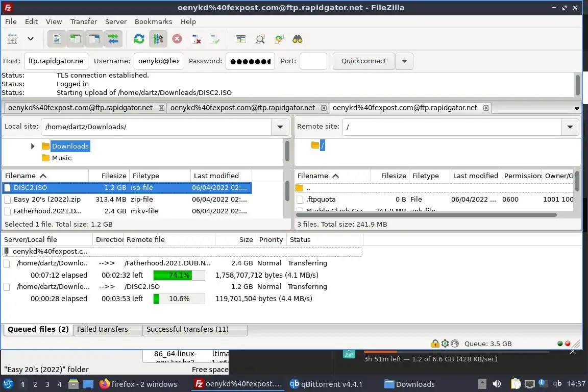Close the second connection tab

tap(324, 108)
